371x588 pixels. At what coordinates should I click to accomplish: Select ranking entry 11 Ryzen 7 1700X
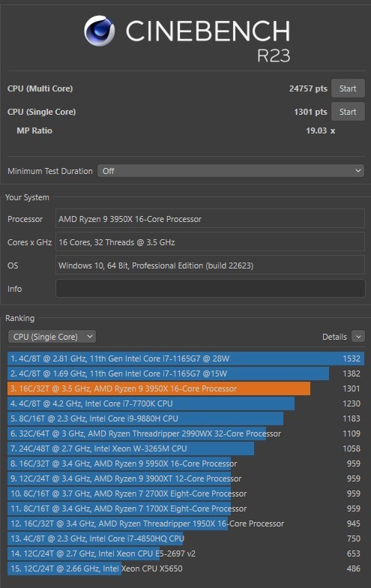tap(186, 508)
